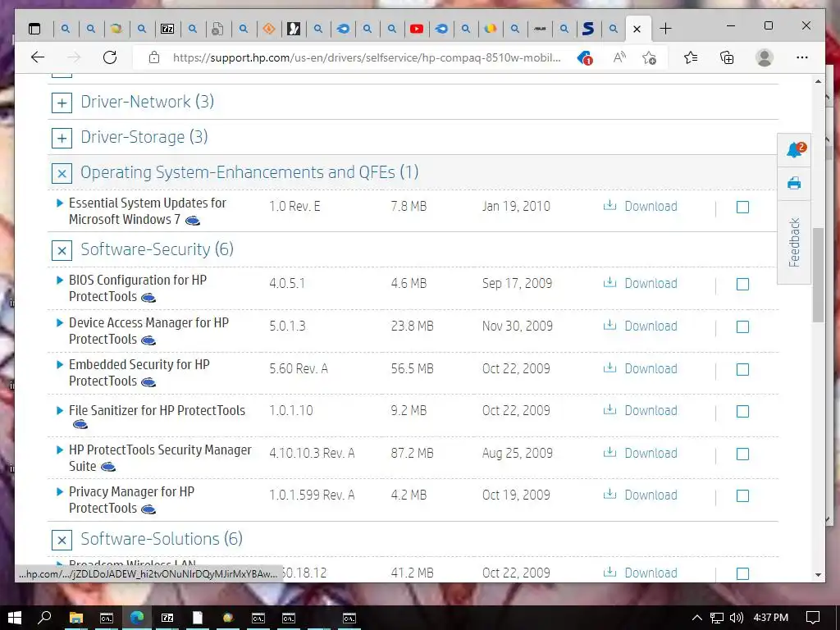Screen dimensions: 840x630
Task: Add this page to favorites
Action: pos(650,58)
